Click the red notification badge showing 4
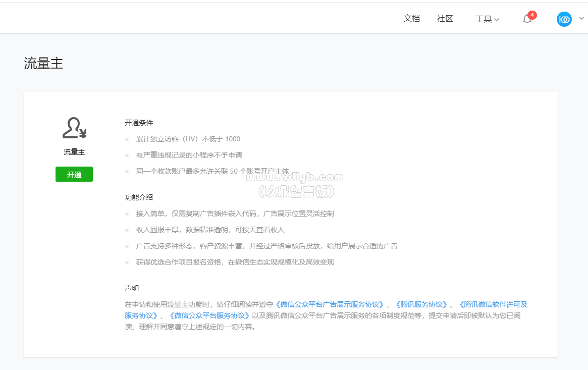Screen dimensions: 588x370 click(532, 15)
